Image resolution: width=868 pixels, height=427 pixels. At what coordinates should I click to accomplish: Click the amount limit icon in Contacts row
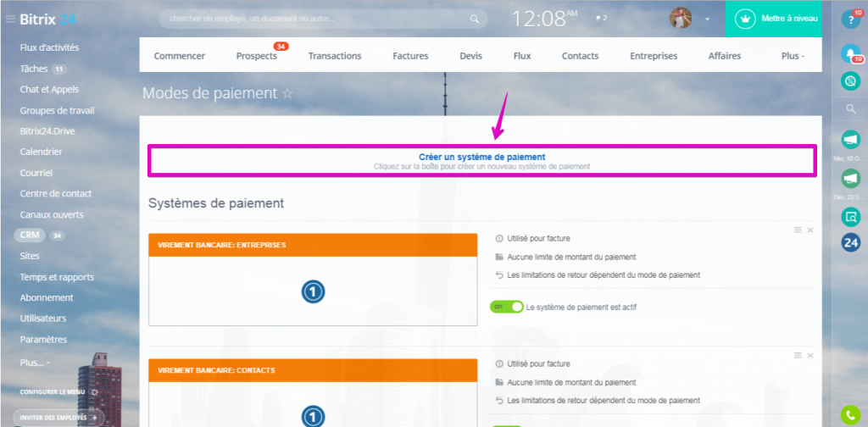[x=498, y=382]
